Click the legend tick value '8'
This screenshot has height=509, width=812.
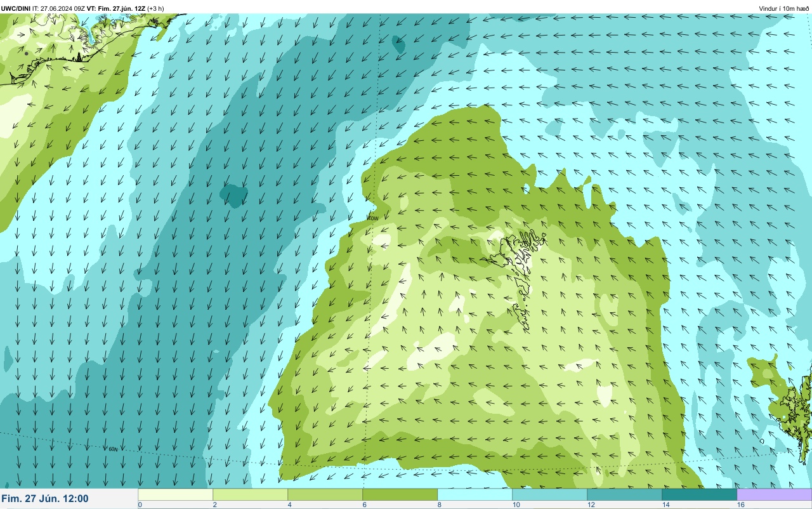tap(439, 505)
